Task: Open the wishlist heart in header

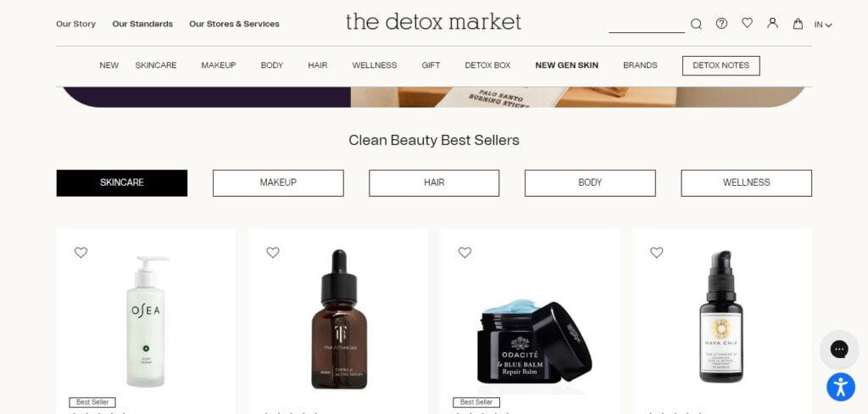Action: [747, 23]
